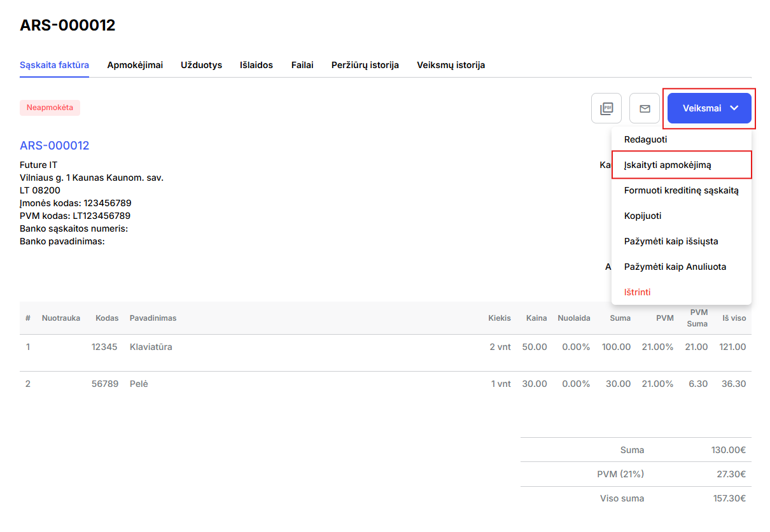View the Veiksmų istorija tab
The width and height of the screenshot is (770, 532).
[451, 65]
